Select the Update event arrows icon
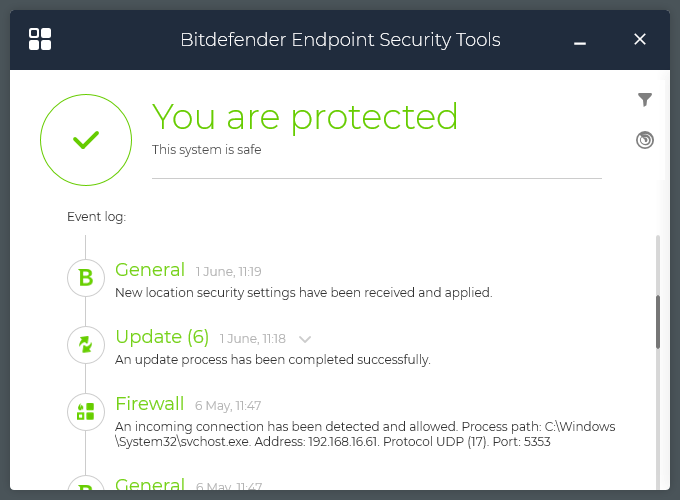This screenshot has height=500, width=680. pyautogui.click(x=86, y=345)
